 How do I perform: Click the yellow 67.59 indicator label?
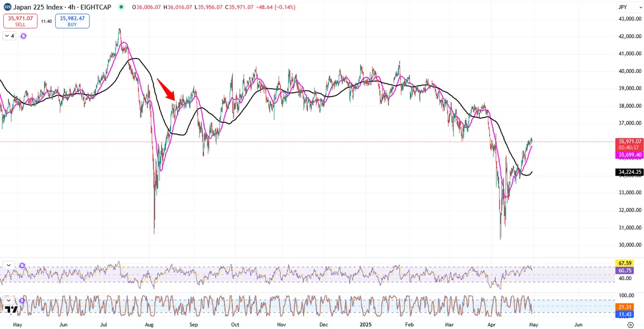pos(625,264)
